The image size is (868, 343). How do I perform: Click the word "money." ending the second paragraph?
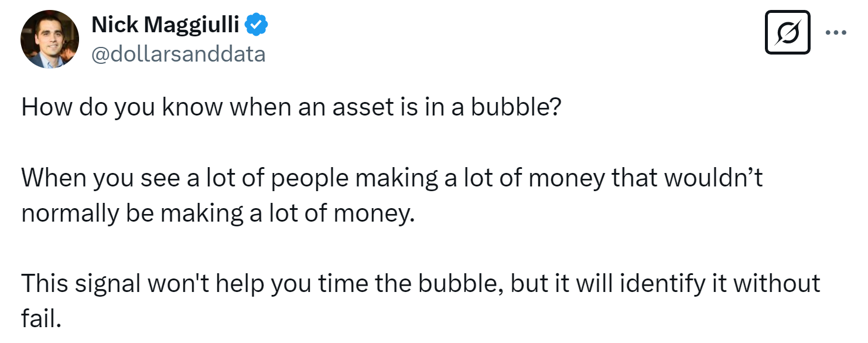pyautogui.click(x=374, y=213)
